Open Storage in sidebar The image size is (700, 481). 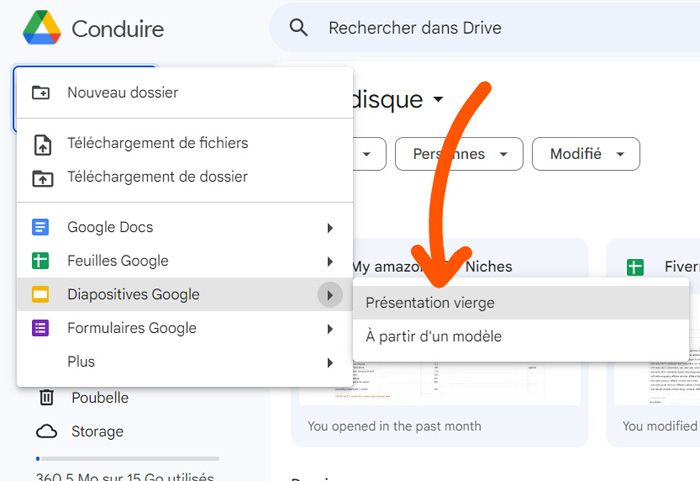pos(97,431)
